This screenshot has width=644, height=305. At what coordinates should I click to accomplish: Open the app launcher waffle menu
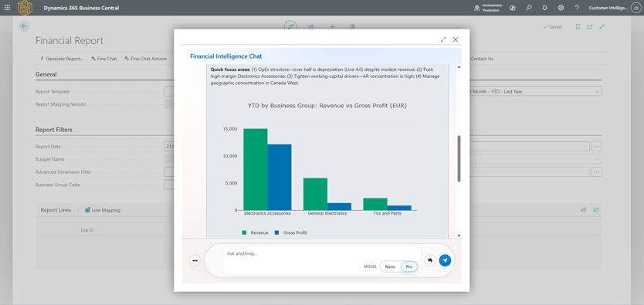click(7, 8)
